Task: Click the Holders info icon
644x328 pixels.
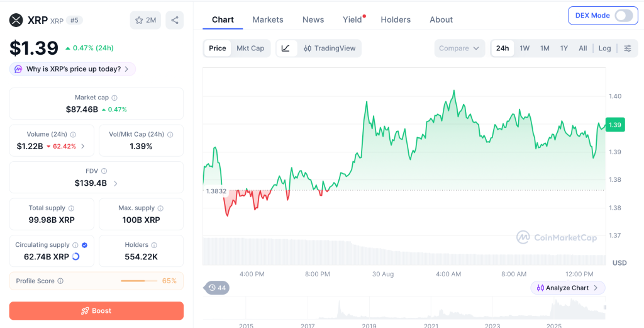Action: pyautogui.click(x=154, y=245)
